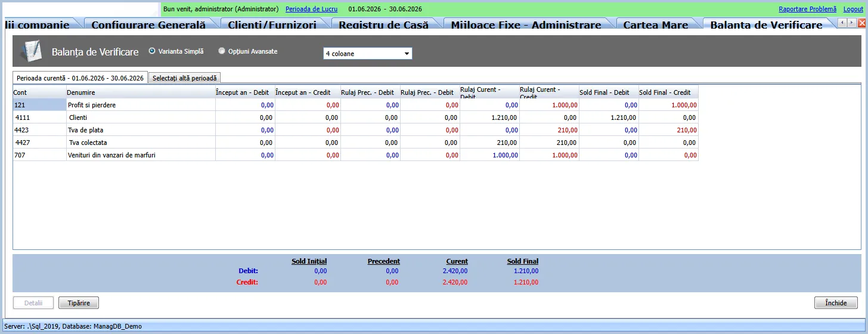Open the Cartea Mare tab
This screenshot has height=334, width=868.
point(655,24)
